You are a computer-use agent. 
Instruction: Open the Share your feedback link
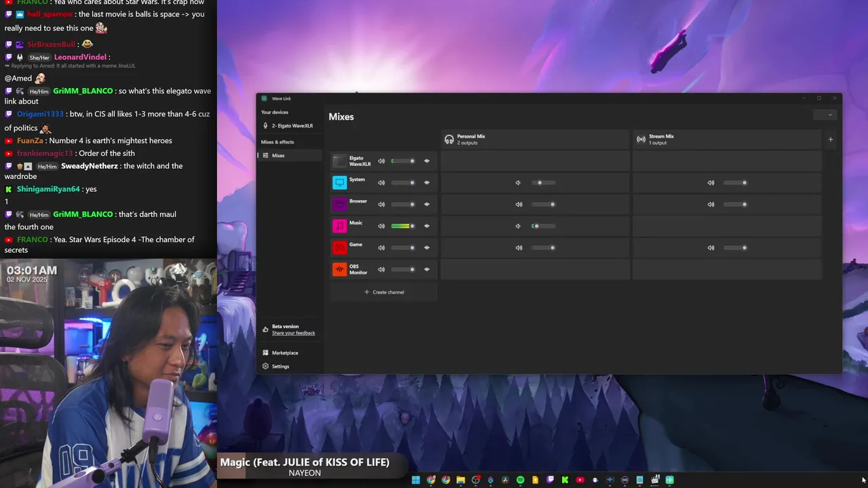click(293, 333)
